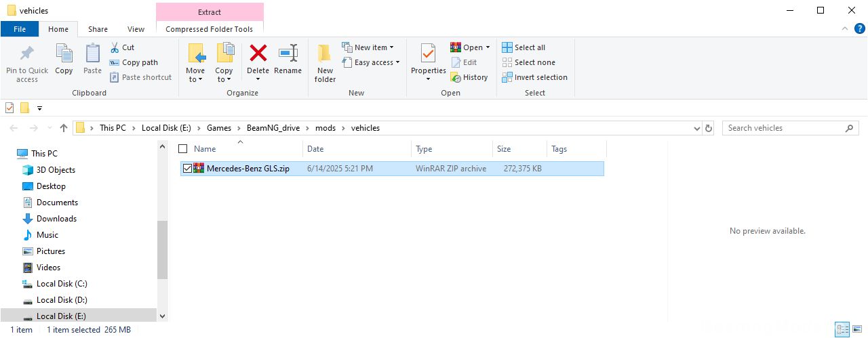868x338 pixels.
Task: Open the File menu tab
Action: coord(20,29)
